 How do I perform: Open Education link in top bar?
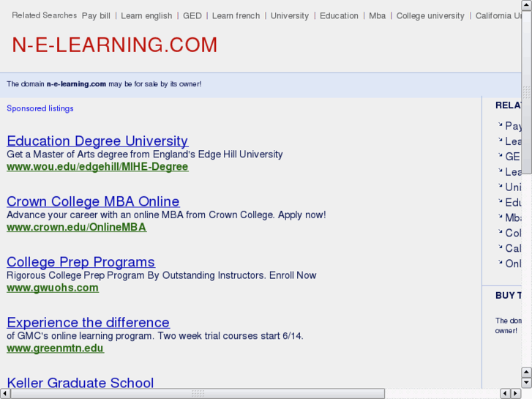click(x=339, y=16)
